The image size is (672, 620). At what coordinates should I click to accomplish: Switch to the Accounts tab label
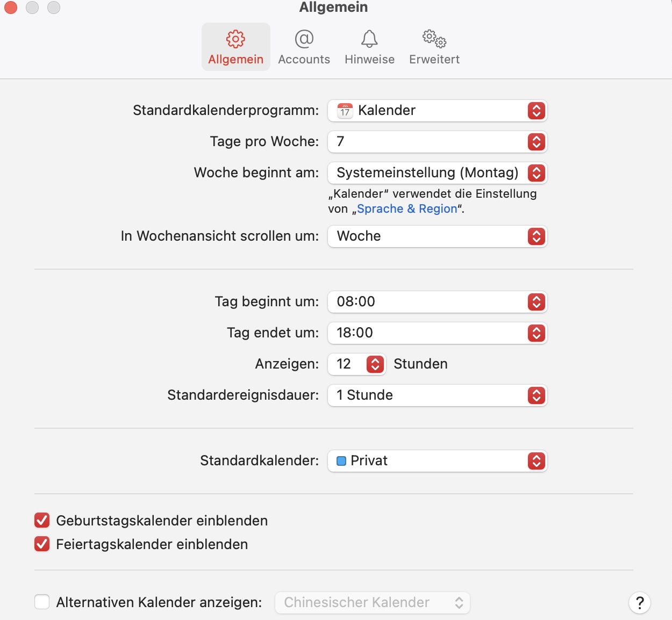[304, 60]
